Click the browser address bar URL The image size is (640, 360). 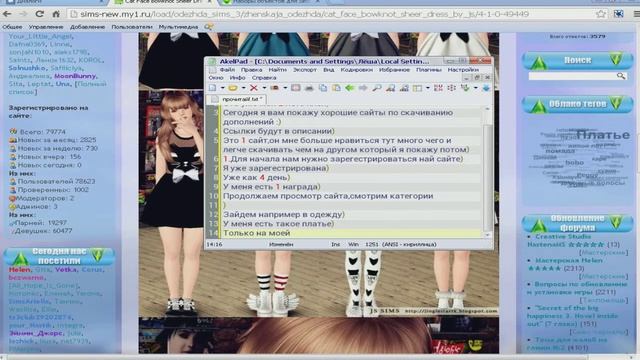tap(304, 14)
